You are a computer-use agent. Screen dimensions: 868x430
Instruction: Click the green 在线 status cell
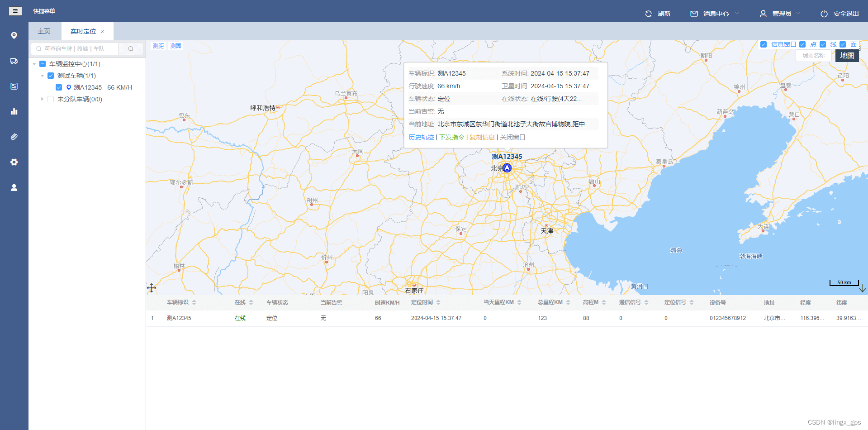tap(240, 318)
